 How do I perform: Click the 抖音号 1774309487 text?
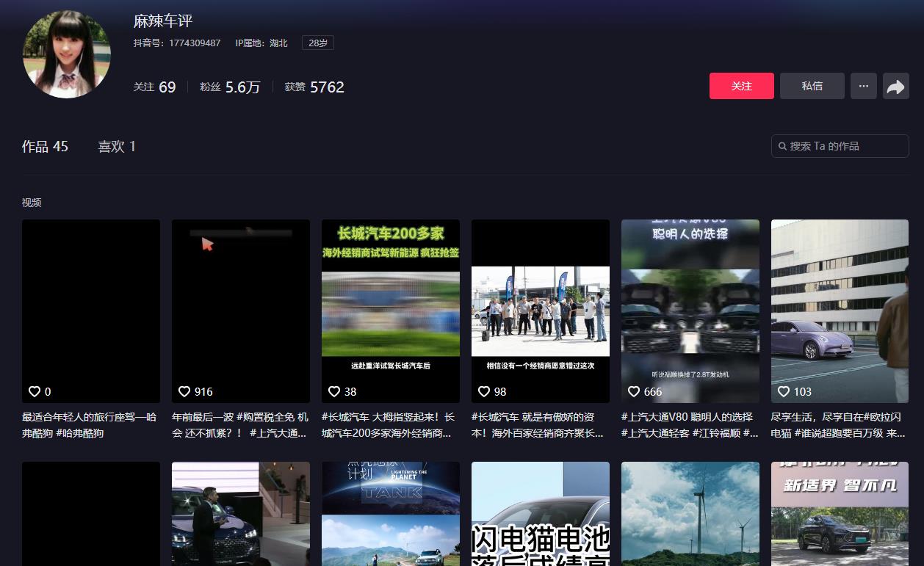coord(177,43)
